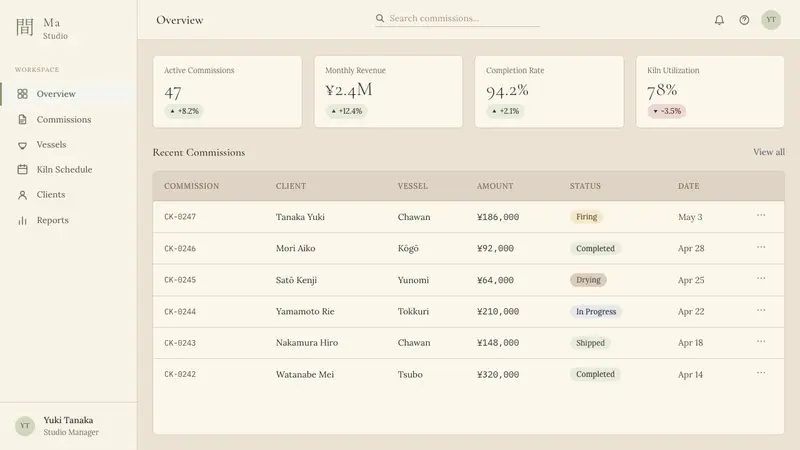
Task: Click the In Progress status badge
Action: tap(596, 312)
